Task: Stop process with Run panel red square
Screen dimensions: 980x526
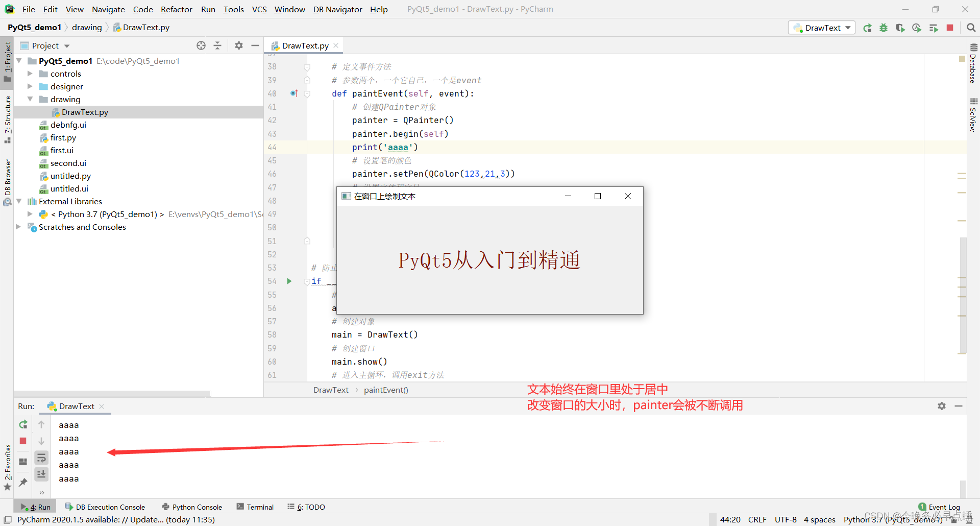Action: pos(23,441)
